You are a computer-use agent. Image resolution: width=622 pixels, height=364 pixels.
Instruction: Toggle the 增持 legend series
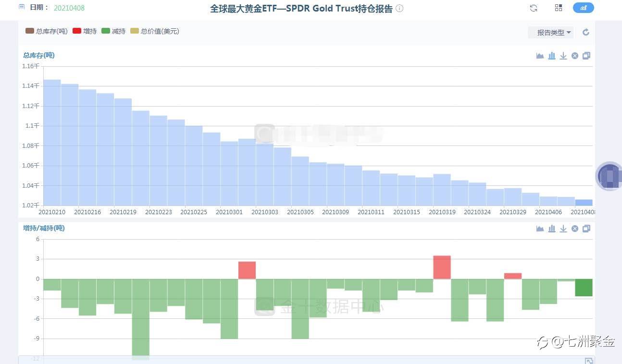coord(85,31)
